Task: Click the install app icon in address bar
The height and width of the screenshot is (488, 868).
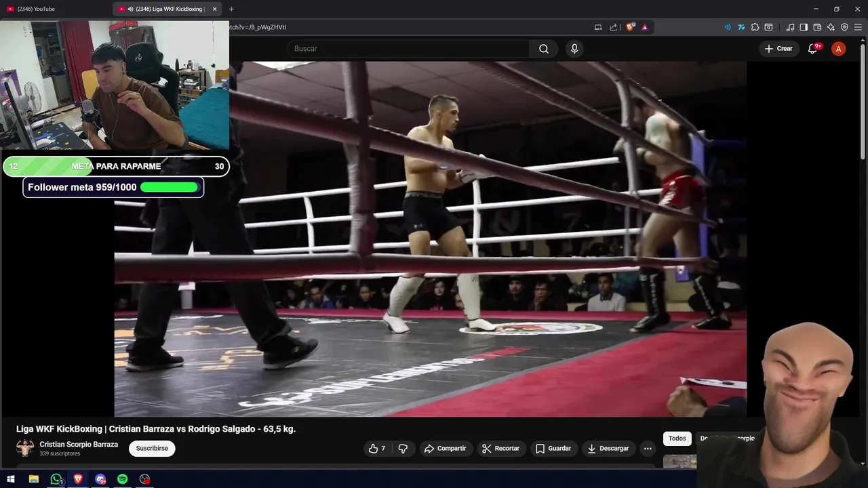Action: 598,27
